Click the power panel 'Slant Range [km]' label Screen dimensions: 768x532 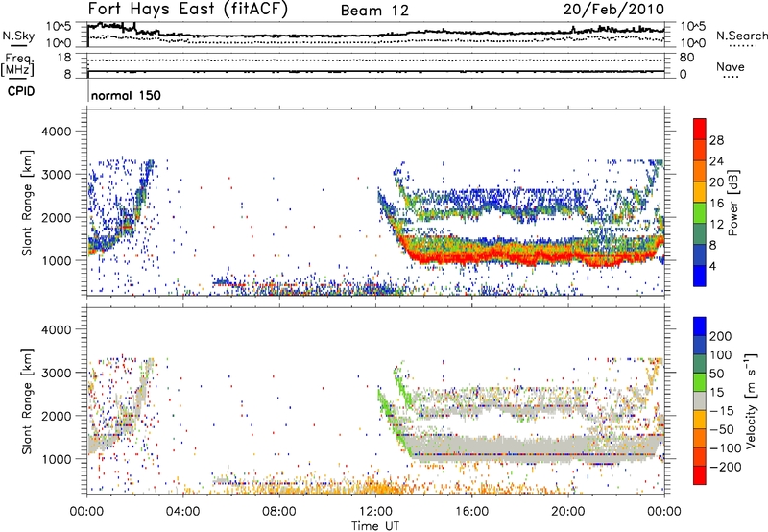[28, 203]
